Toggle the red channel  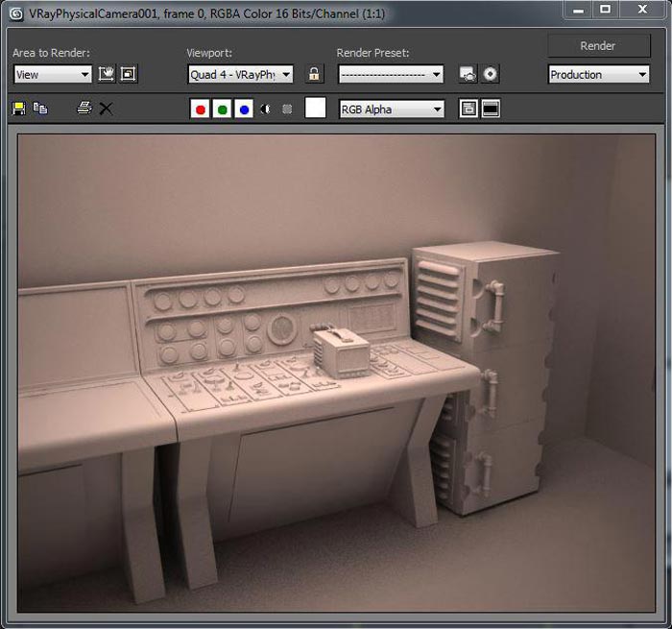(x=200, y=109)
